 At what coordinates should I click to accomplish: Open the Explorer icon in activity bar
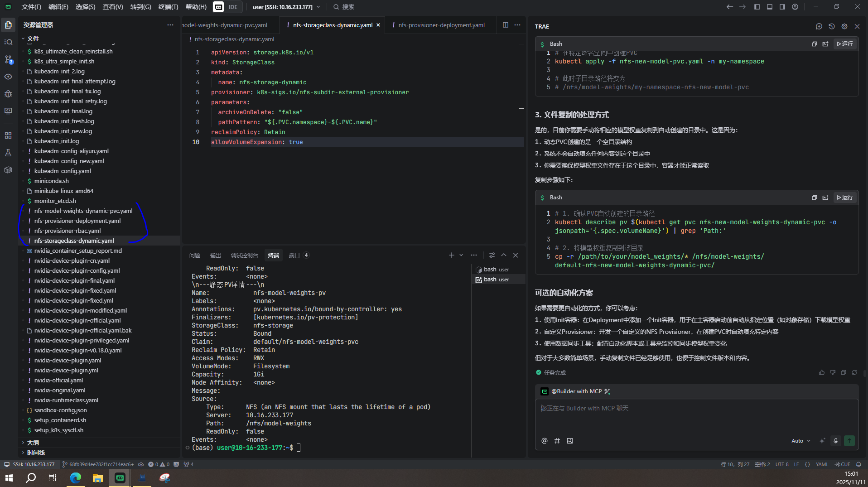[x=8, y=25]
